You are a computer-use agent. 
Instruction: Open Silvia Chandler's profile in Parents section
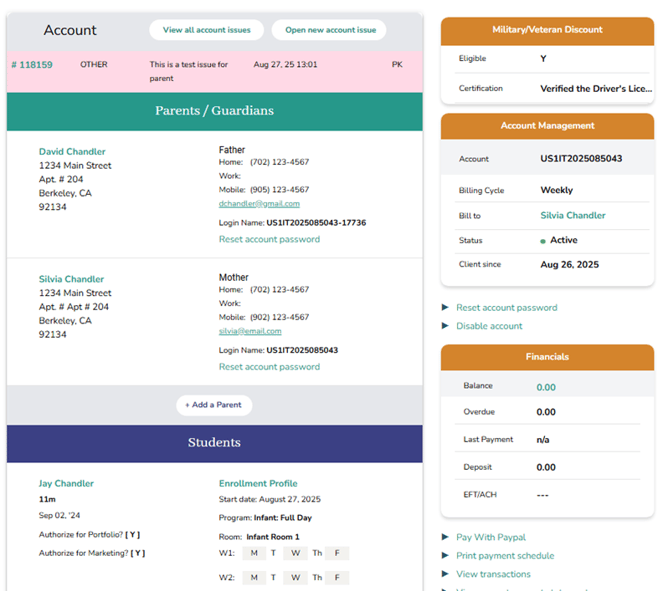pos(71,280)
